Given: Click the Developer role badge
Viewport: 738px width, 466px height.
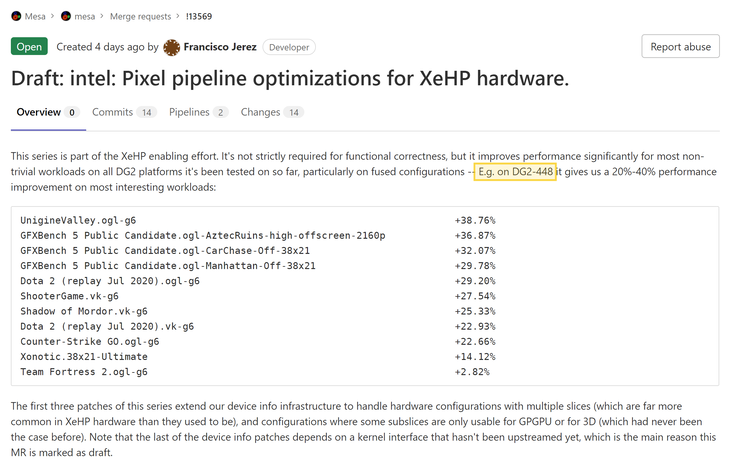Looking at the screenshot, I should click(x=288, y=47).
